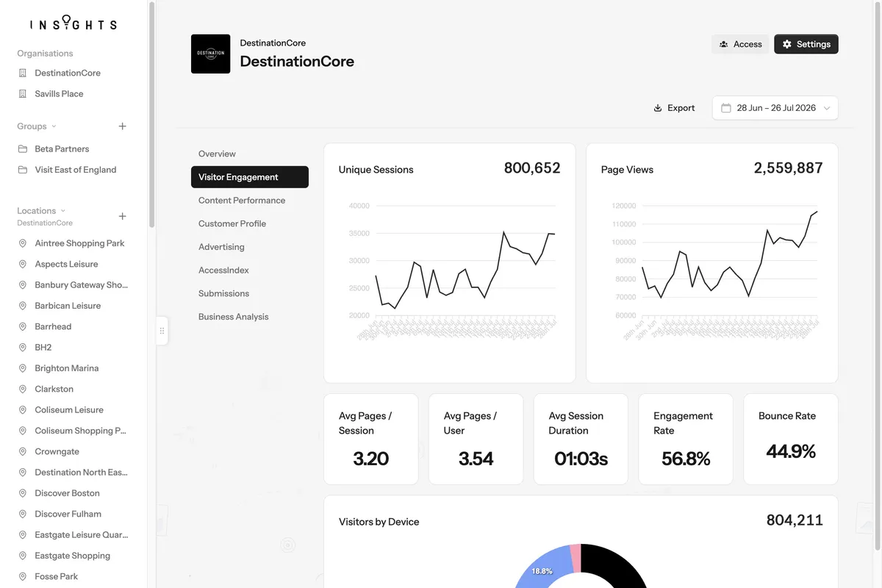Viewport: 882px width, 588px height.
Task: Open the date range dropdown arrow
Action: pos(827,108)
